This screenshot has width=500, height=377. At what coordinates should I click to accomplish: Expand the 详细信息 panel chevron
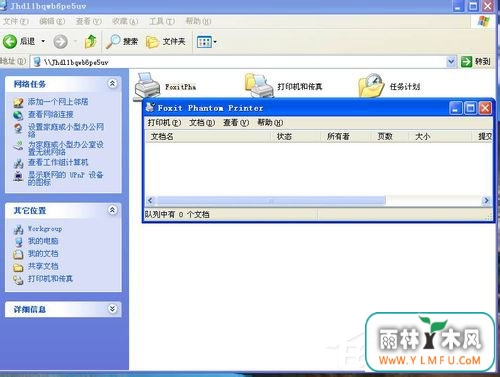112,309
